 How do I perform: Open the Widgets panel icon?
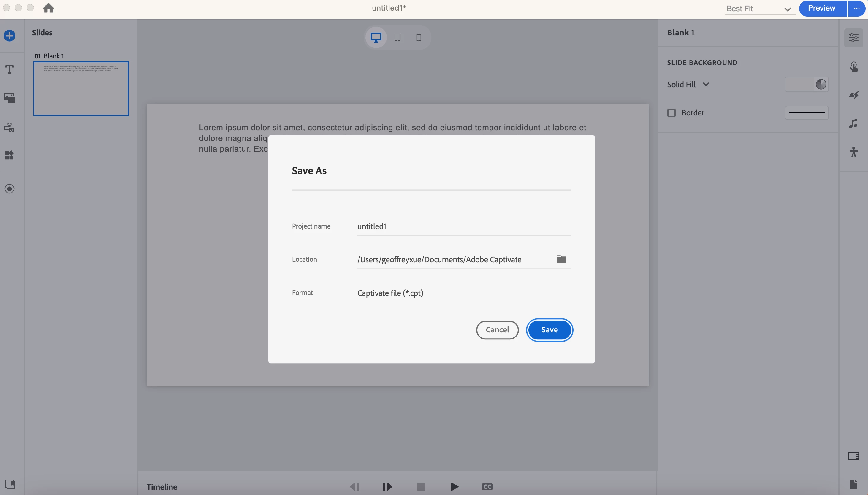coord(9,155)
